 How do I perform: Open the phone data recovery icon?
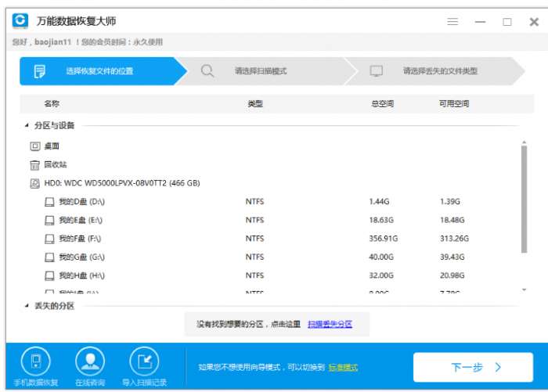36,361
